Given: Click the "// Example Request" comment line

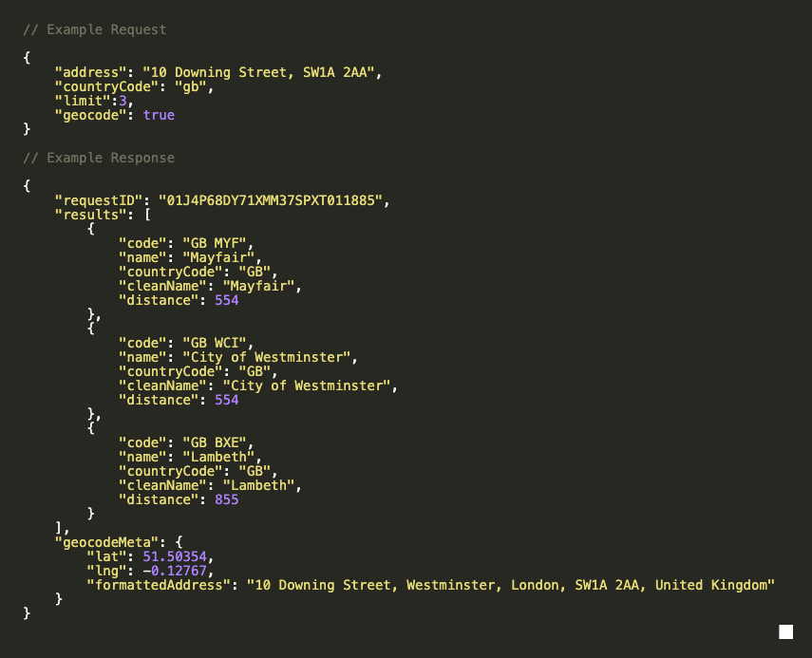Looking at the screenshot, I should [x=95, y=29].
